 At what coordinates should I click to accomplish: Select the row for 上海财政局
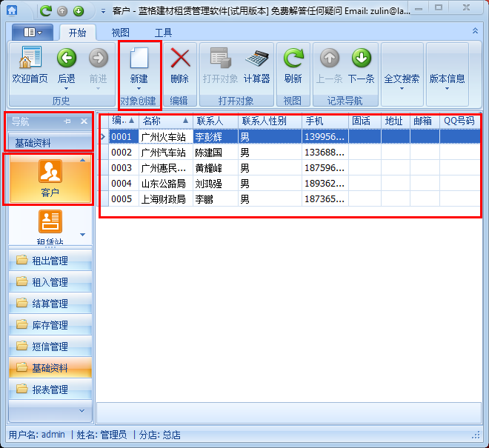tap(163, 199)
